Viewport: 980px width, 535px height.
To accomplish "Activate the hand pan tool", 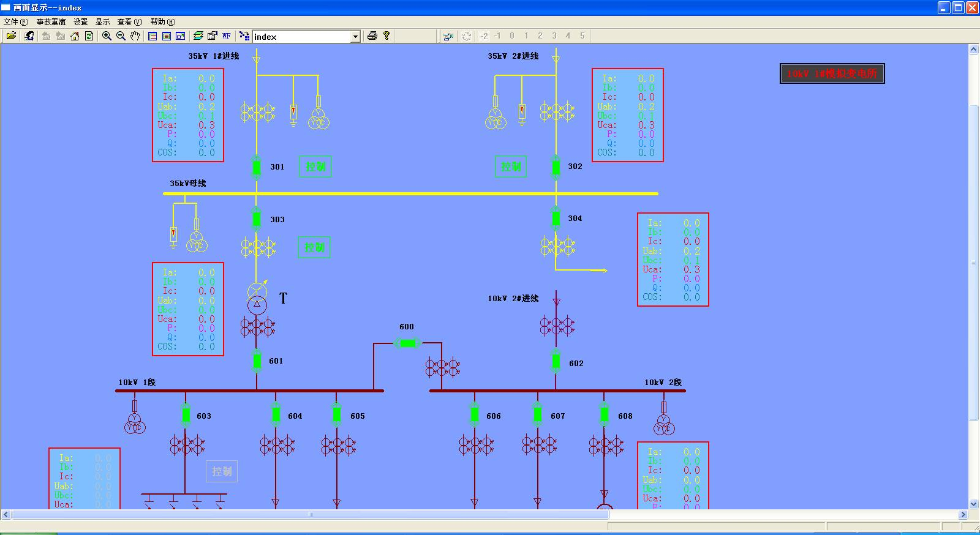I will (135, 36).
